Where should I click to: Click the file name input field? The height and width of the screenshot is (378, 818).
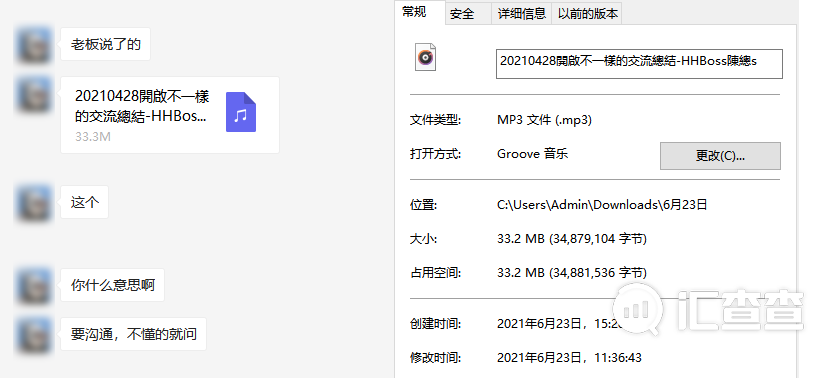[x=639, y=64]
